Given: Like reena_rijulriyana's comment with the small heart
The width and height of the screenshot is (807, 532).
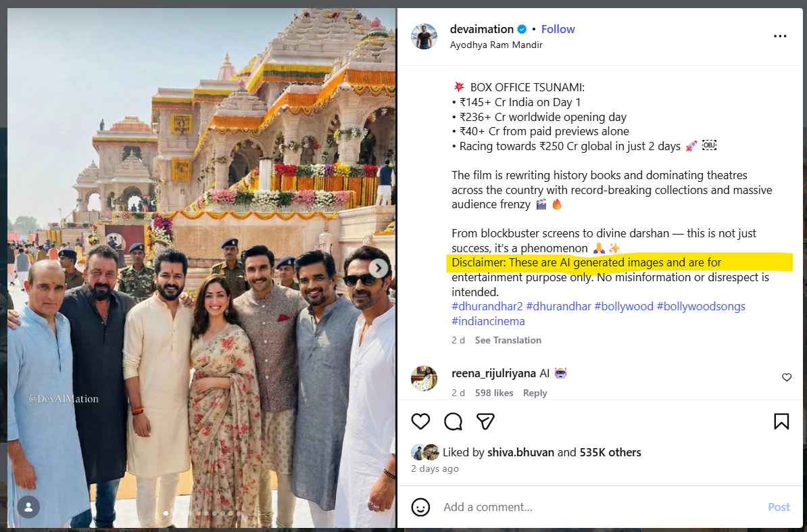Looking at the screenshot, I should coord(787,378).
